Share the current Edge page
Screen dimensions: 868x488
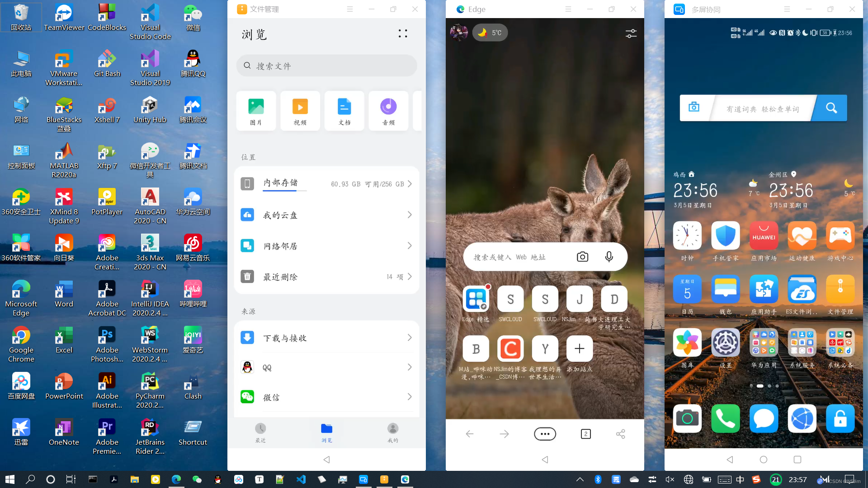pos(620,433)
